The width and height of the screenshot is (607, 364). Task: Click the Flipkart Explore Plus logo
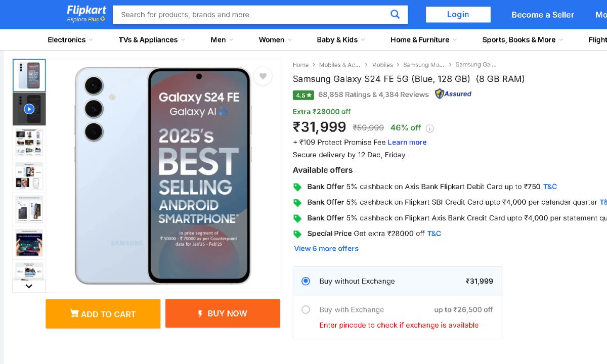[86, 14]
